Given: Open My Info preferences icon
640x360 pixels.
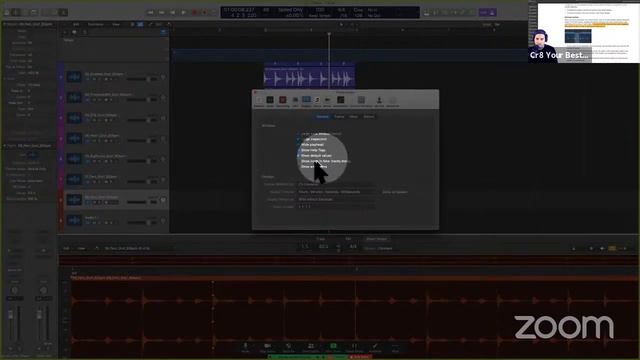Looking at the screenshot, I should click(x=379, y=101).
